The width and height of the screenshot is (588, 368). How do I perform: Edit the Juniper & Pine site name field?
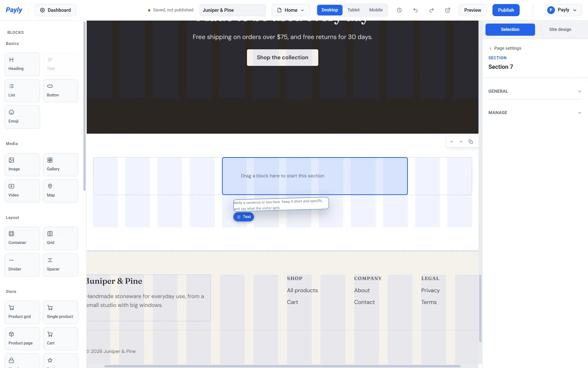tap(233, 10)
